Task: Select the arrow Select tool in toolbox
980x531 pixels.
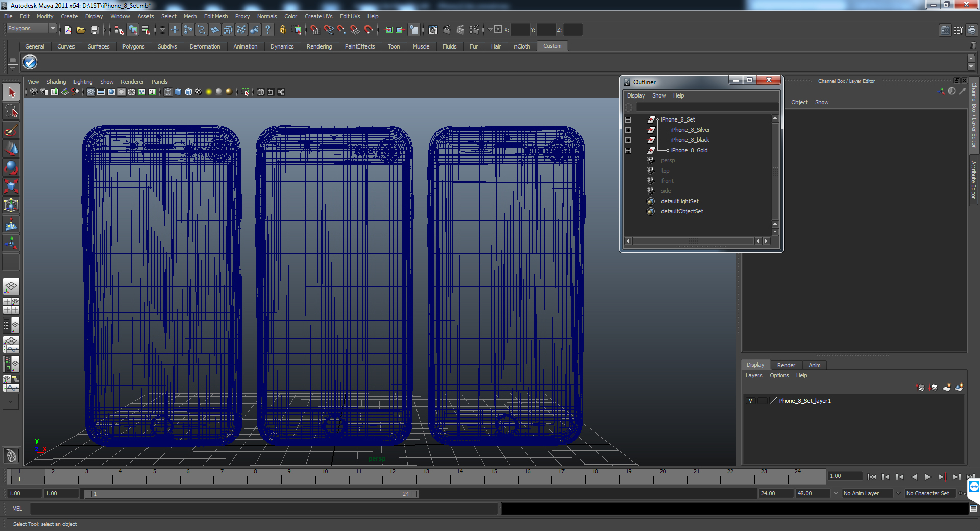Action: 11,92
